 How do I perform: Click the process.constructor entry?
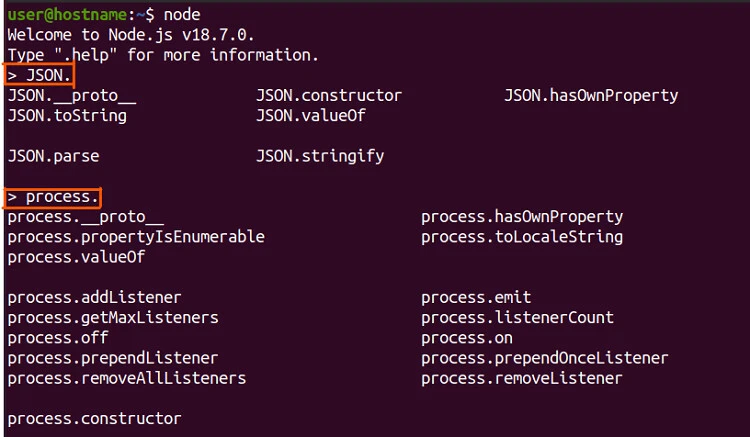94,418
